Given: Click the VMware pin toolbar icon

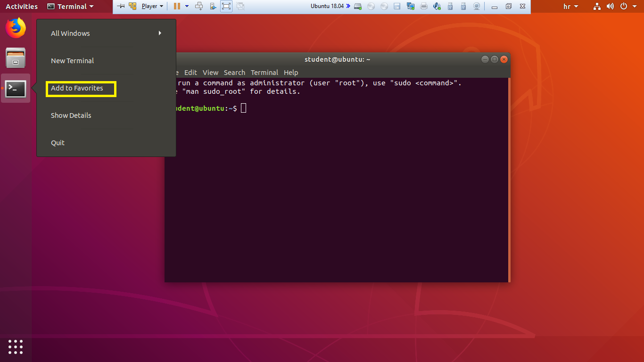Looking at the screenshot, I should point(121,6).
